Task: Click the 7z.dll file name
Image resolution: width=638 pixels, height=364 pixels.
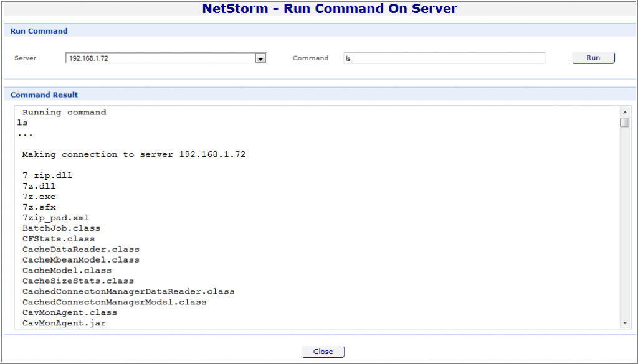Action: [x=39, y=186]
